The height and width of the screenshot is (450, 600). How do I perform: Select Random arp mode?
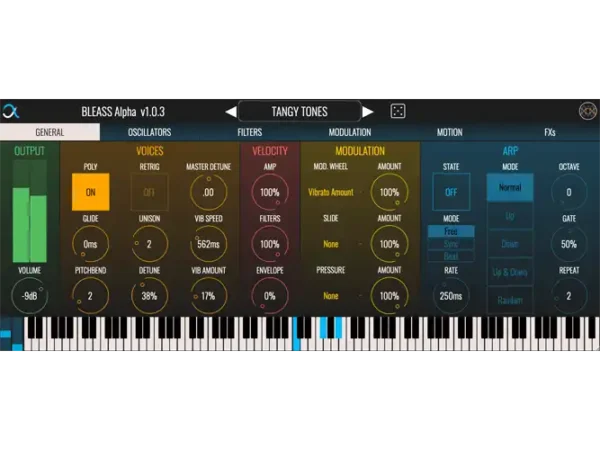(x=510, y=300)
